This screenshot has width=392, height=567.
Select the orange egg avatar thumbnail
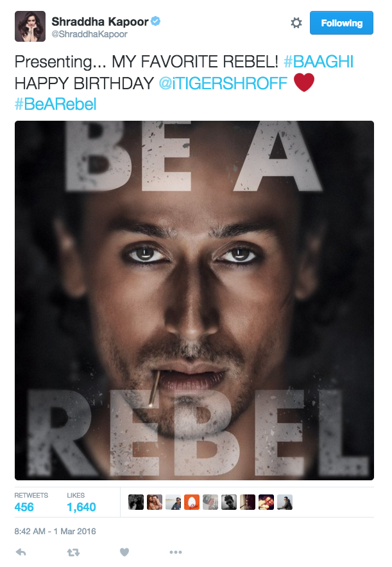tap(192, 502)
